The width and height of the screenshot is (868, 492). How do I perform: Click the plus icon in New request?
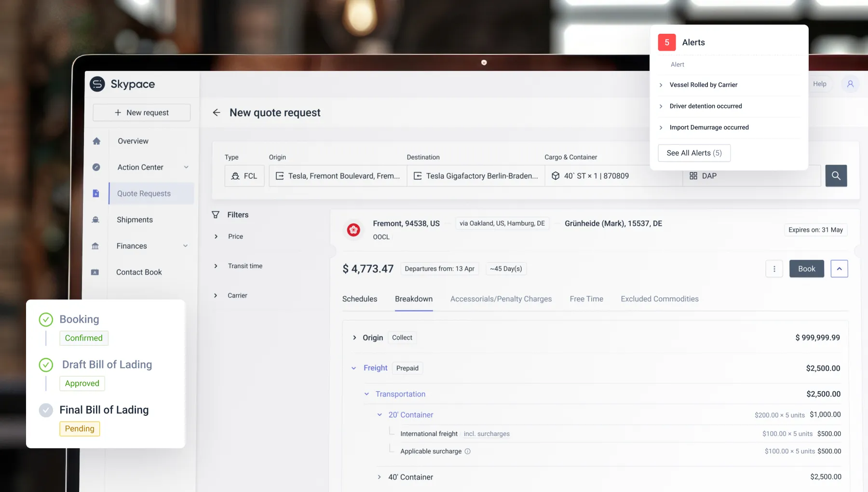click(118, 112)
